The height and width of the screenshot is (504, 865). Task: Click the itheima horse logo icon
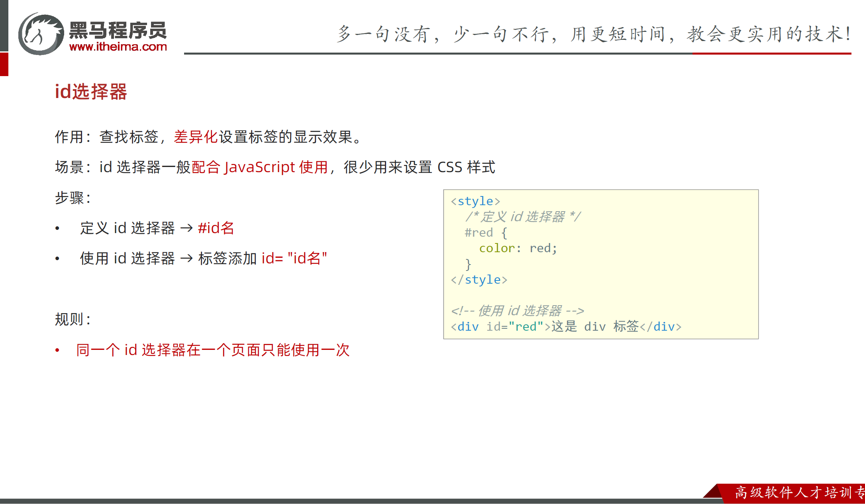(x=41, y=34)
